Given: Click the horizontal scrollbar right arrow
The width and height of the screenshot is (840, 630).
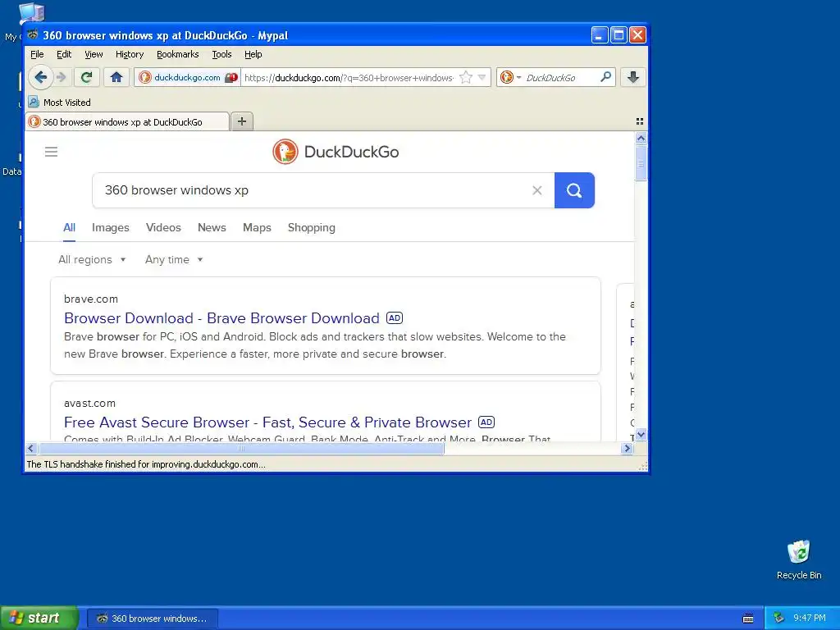Looking at the screenshot, I should coord(628,449).
